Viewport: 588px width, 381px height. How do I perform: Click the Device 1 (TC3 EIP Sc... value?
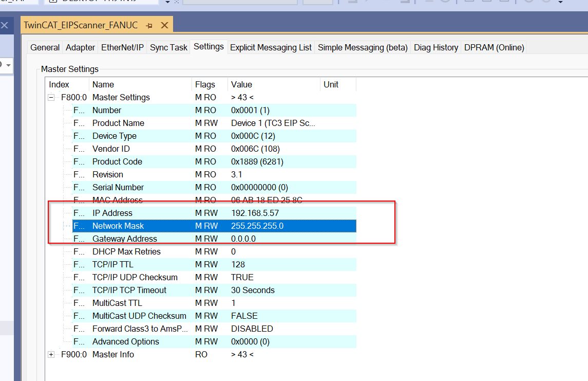point(273,123)
